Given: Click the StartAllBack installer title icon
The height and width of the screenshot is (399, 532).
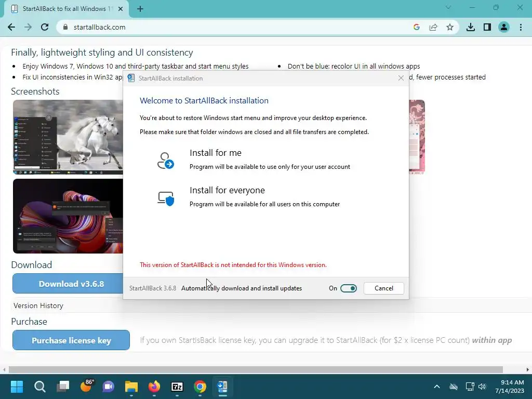Looking at the screenshot, I should click(131, 78).
